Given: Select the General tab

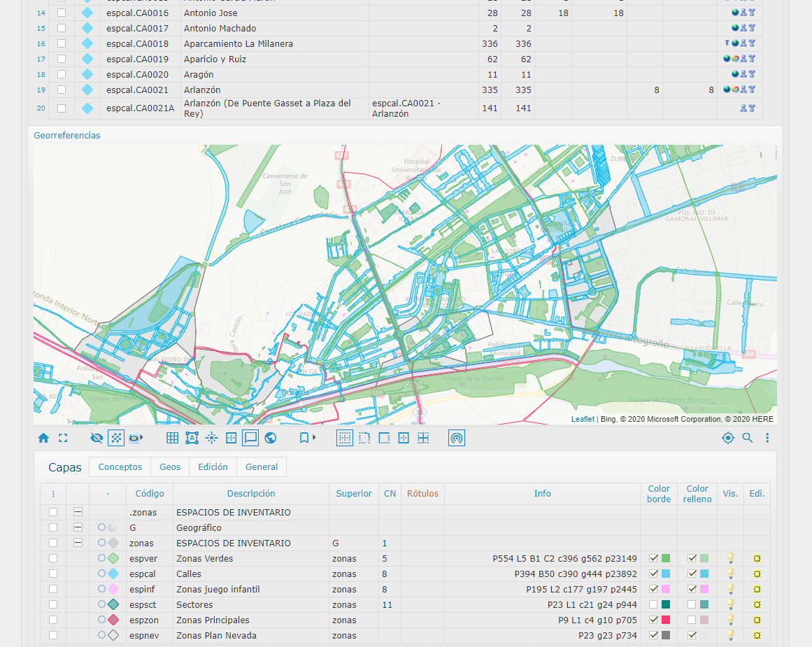Looking at the screenshot, I should pyautogui.click(x=262, y=467).
